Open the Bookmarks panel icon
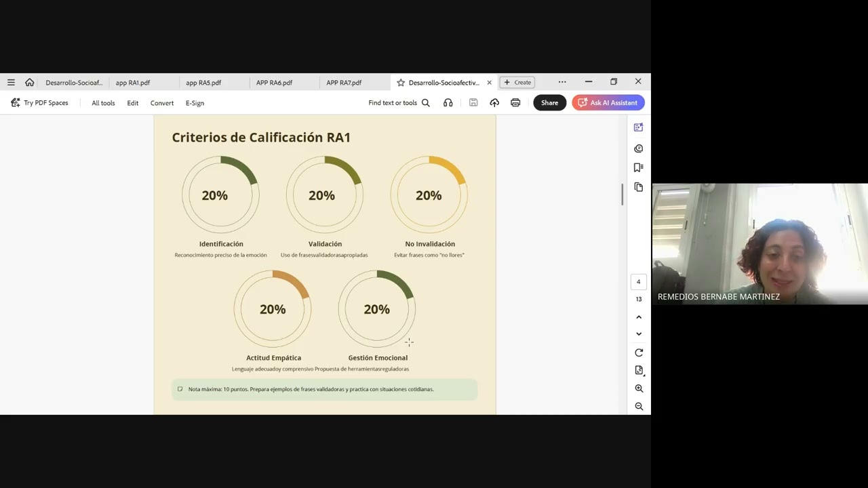Viewport: 868px width, 488px height. (x=638, y=167)
